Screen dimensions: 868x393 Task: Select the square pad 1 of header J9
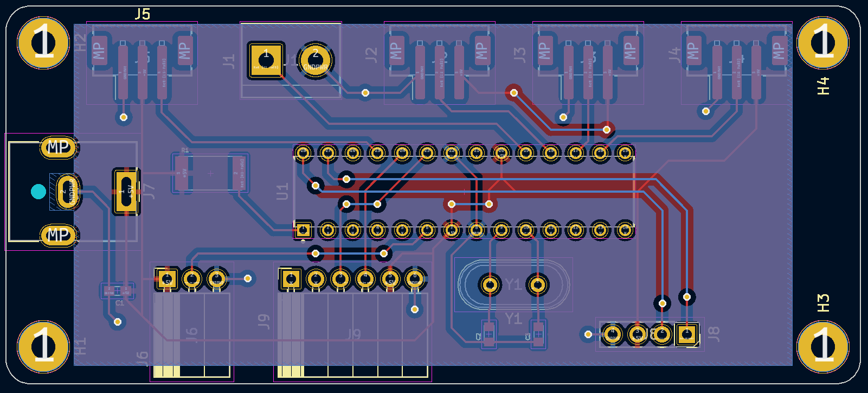(291, 280)
